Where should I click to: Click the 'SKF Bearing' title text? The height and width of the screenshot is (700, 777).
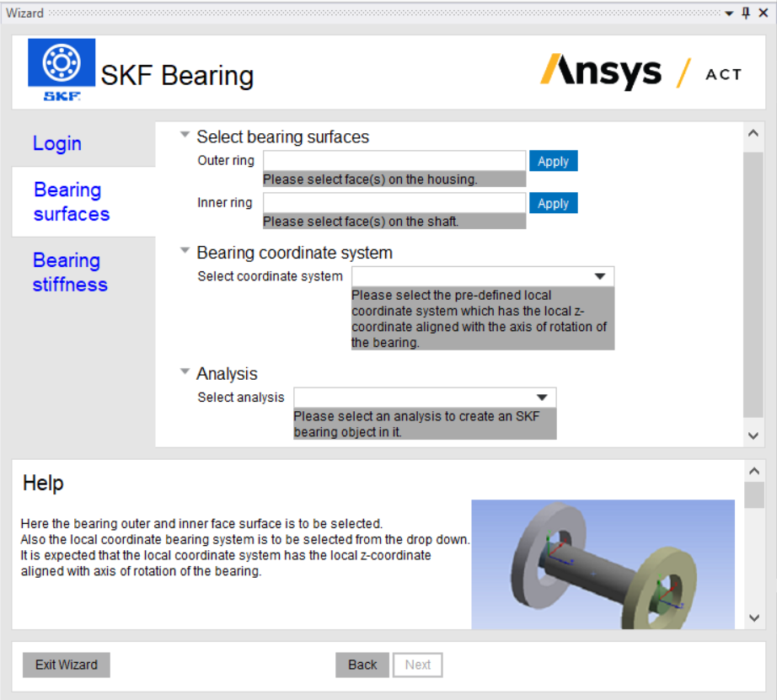[x=178, y=76]
